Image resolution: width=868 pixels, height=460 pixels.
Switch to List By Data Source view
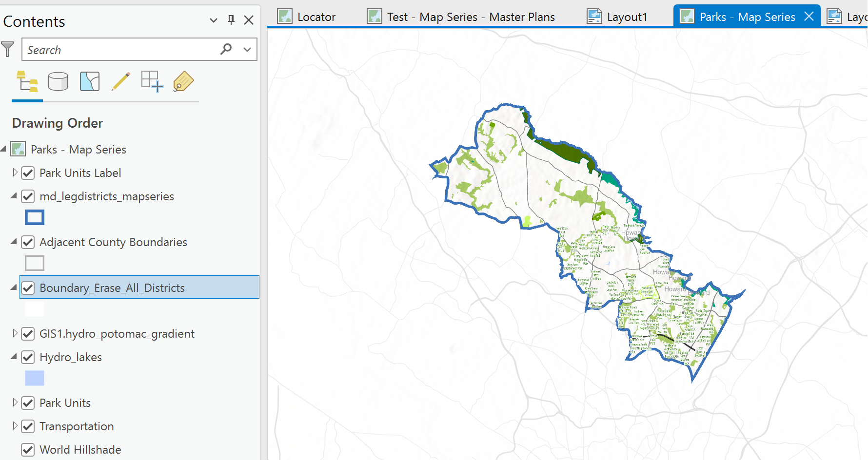pyautogui.click(x=59, y=81)
